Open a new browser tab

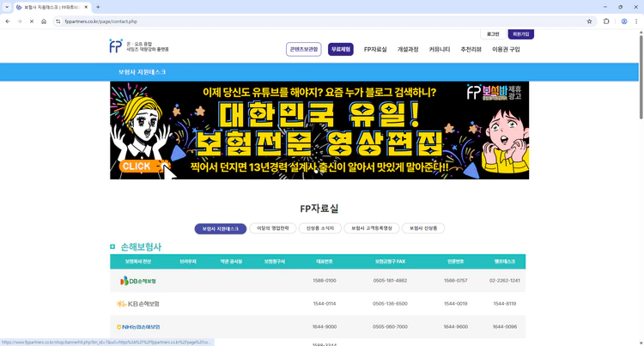(98, 7)
